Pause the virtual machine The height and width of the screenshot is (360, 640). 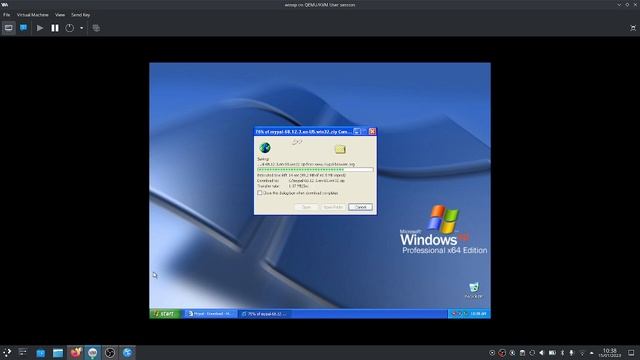click(55, 28)
